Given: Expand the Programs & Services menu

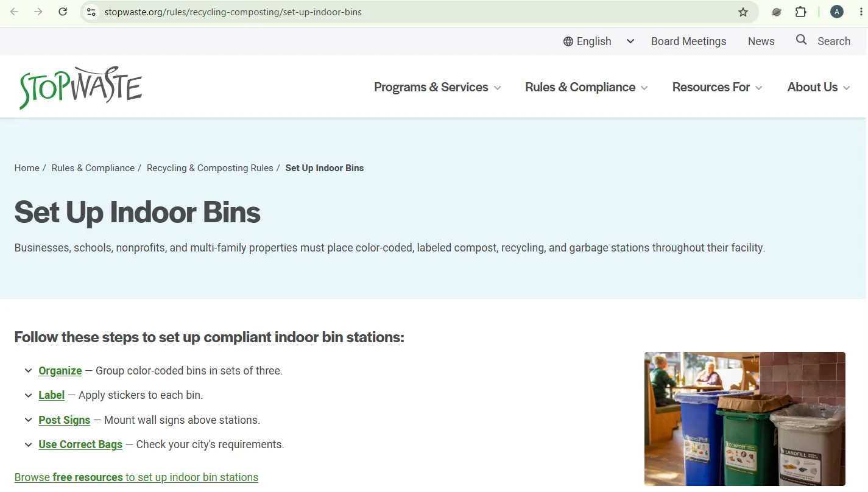Looking at the screenshot, I should 437,87.
